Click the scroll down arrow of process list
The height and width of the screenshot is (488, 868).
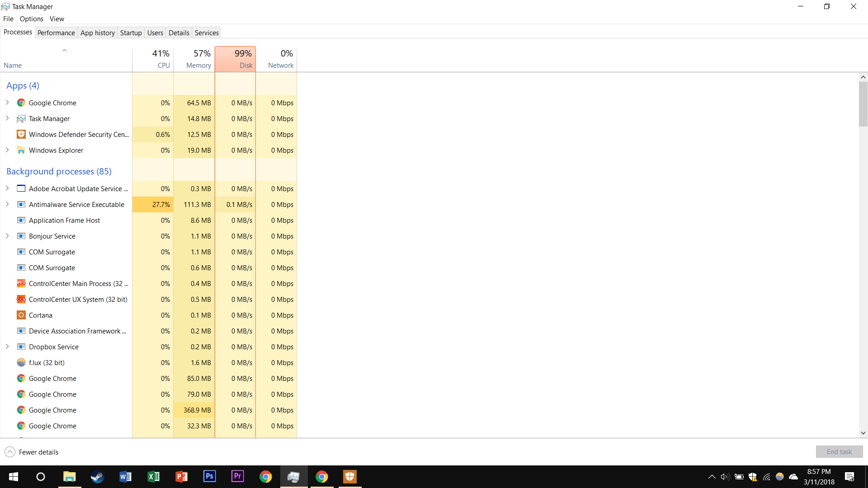[863, 433]
